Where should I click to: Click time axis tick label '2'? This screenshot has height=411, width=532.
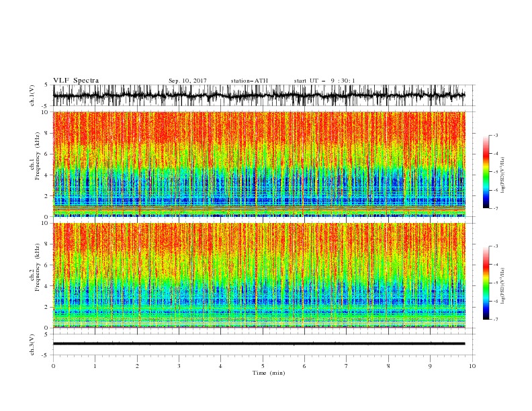pos(137,366)
